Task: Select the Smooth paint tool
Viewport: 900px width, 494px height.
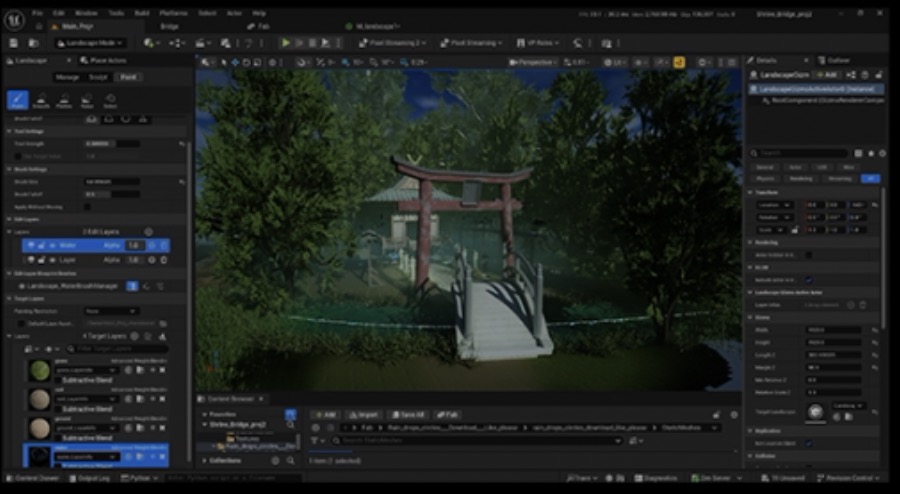Action: [41, 100]
